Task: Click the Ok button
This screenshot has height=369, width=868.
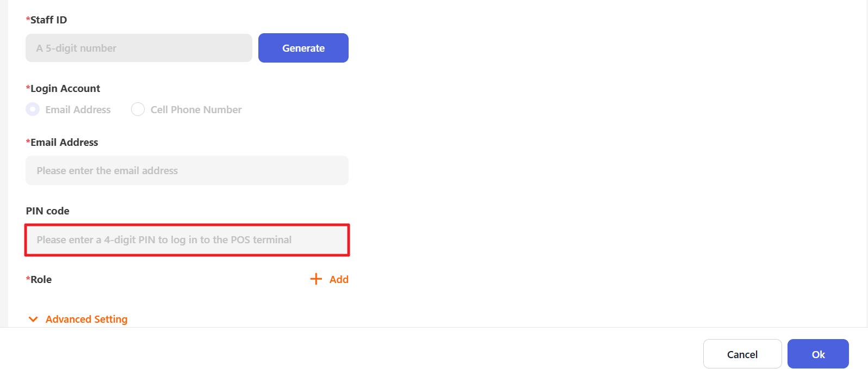Action: [817, 354]
